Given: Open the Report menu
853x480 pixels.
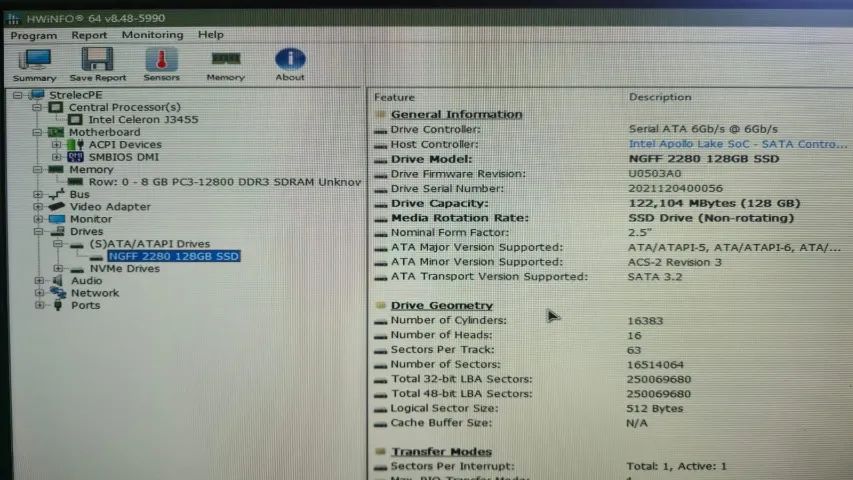Looking at the screenshot, I should (x=89, y=35).
